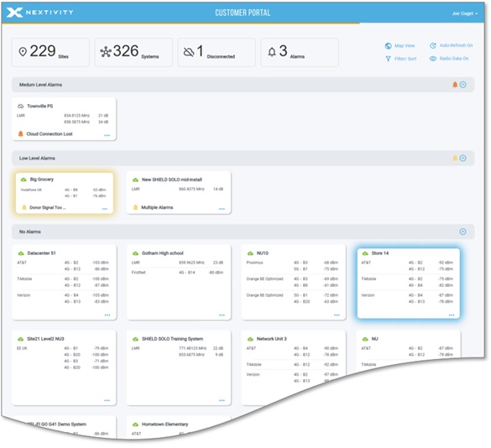Collapse the No Alarms section
Screen dimensions: 491x448
coord(462,232)
